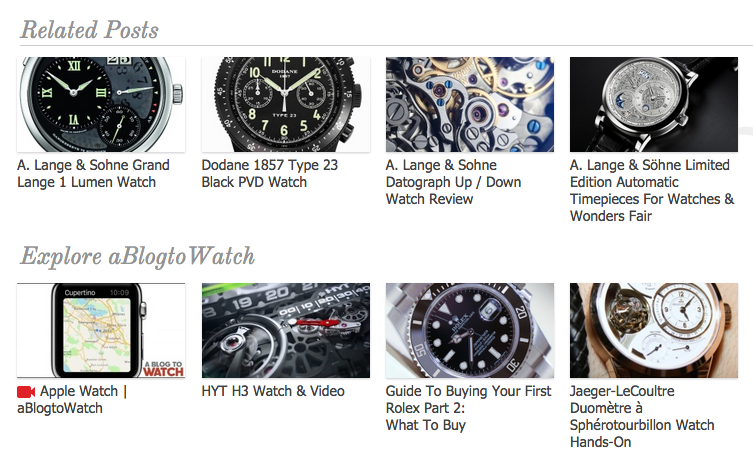
Task: Open the Dodane Type 23 watch thumbnail
Action: point(286,104)
